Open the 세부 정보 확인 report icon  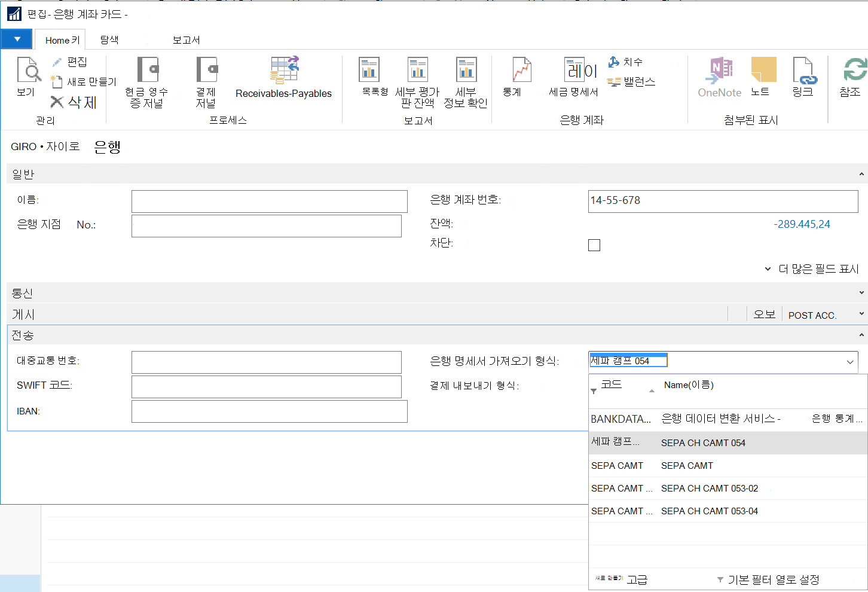(x=466, y=69)
